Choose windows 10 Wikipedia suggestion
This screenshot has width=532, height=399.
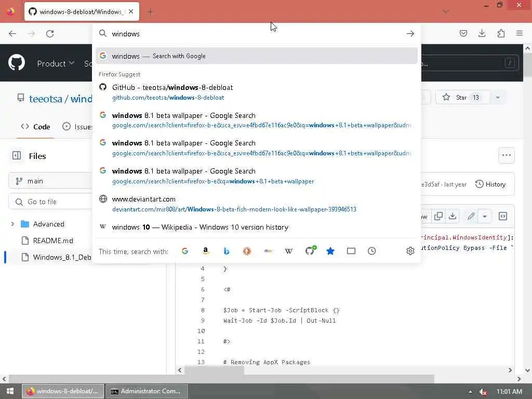257,228
